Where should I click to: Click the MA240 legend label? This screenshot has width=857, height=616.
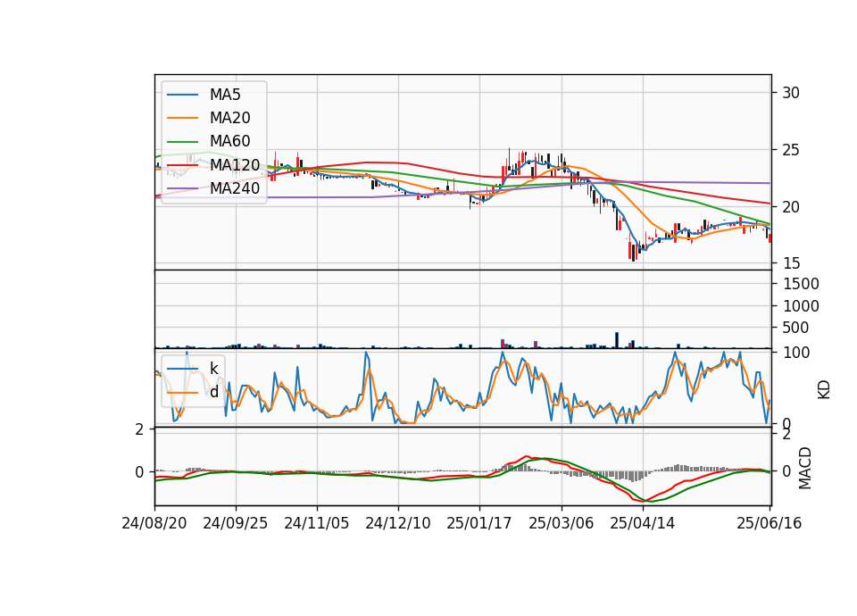(235, 188)
